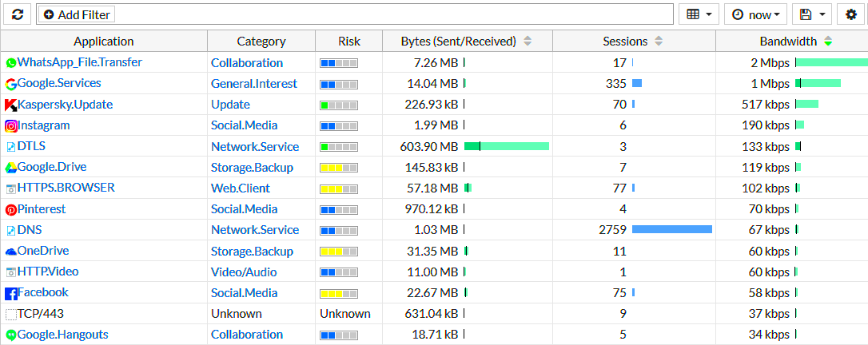Open the OneDrive application link
Viewport: 868px width, 345px height.
tap(43, 251)
